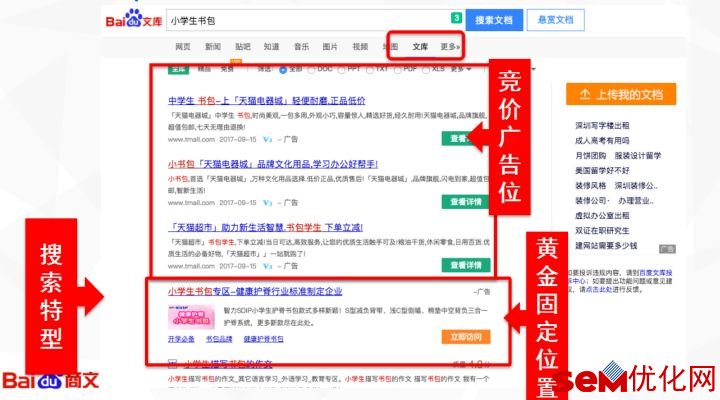The image size is (720, 400).
Task: Click 查看详情 for the 小书包 ad
Action: (x=466, y=202)
